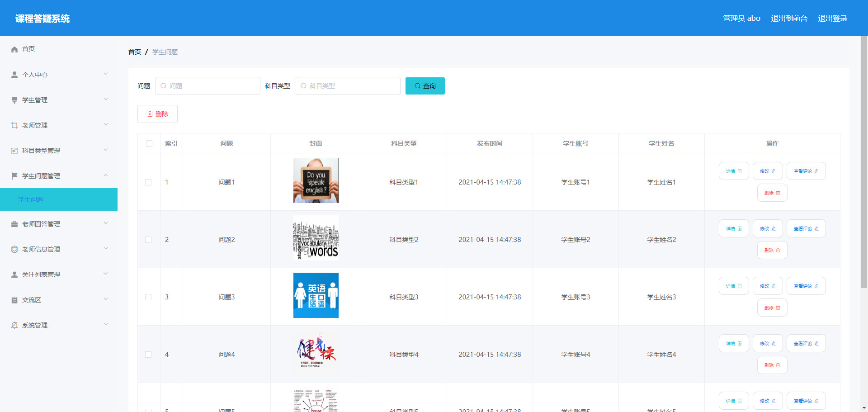Open 详情 for row 问题2

click(734, 228)
